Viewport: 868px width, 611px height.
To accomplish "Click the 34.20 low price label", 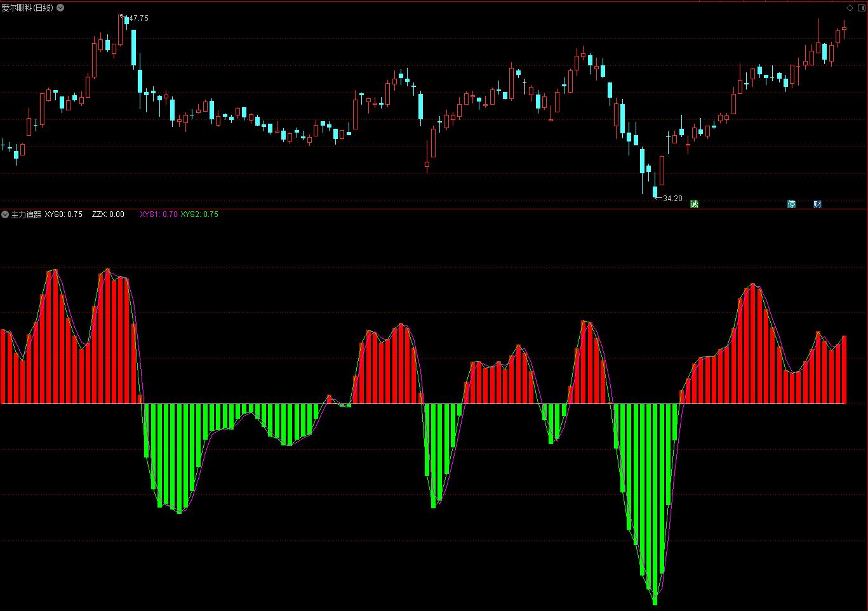I will click(672, 199).
